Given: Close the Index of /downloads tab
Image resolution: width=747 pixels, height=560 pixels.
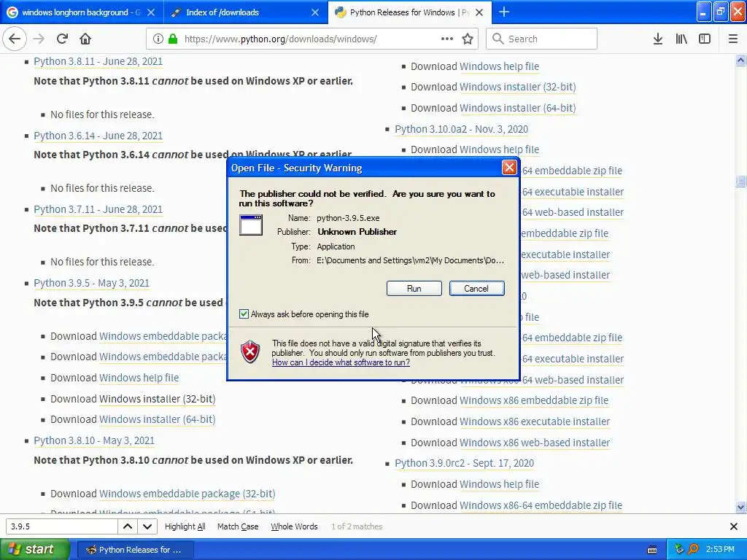Looking at the screenshot, I should [315, 12].
